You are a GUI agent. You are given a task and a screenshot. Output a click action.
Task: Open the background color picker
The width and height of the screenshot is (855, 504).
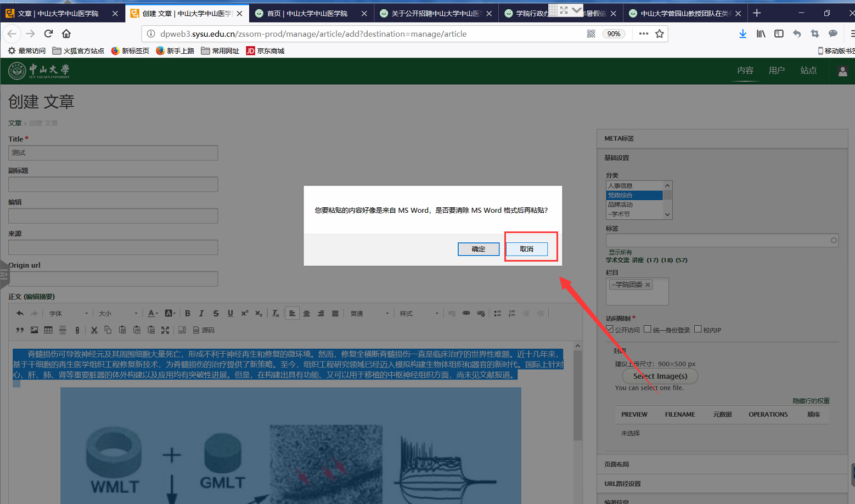click(x=170, y=313)
